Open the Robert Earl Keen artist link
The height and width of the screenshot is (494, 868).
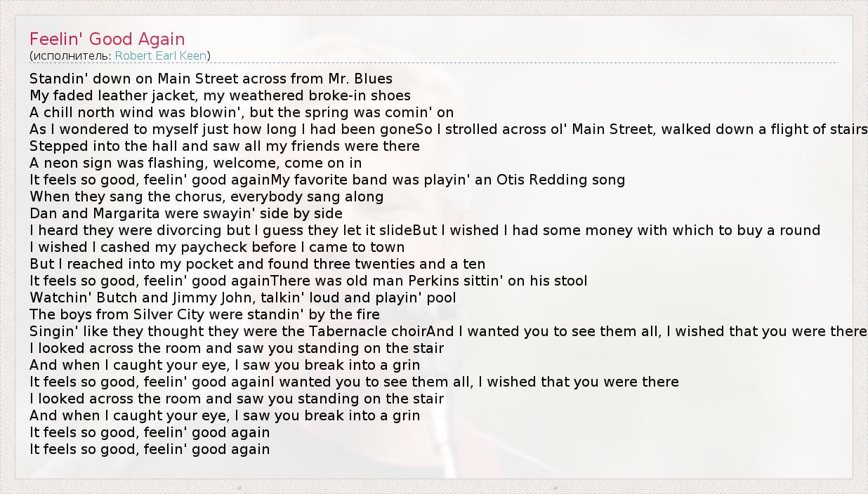point(161,55)
